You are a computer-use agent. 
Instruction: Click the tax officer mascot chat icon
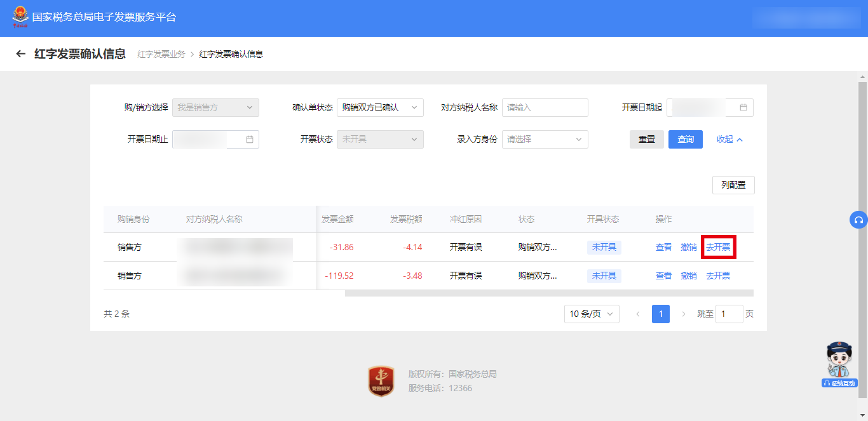[839, 364]
